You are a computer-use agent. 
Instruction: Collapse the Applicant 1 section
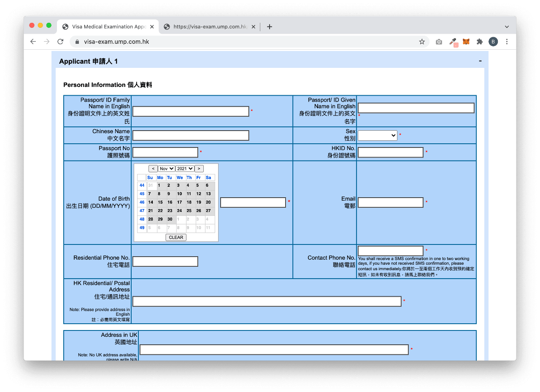[480, 61]
